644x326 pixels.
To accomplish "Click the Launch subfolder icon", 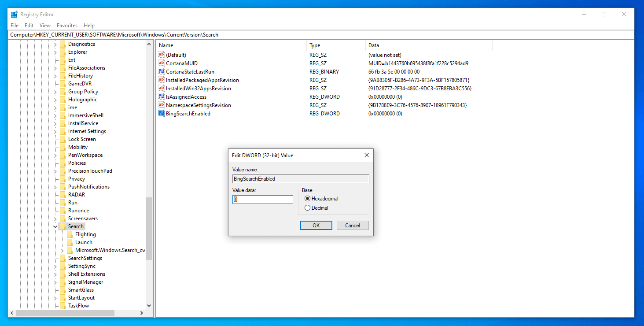I will click(x=70, y=242).
